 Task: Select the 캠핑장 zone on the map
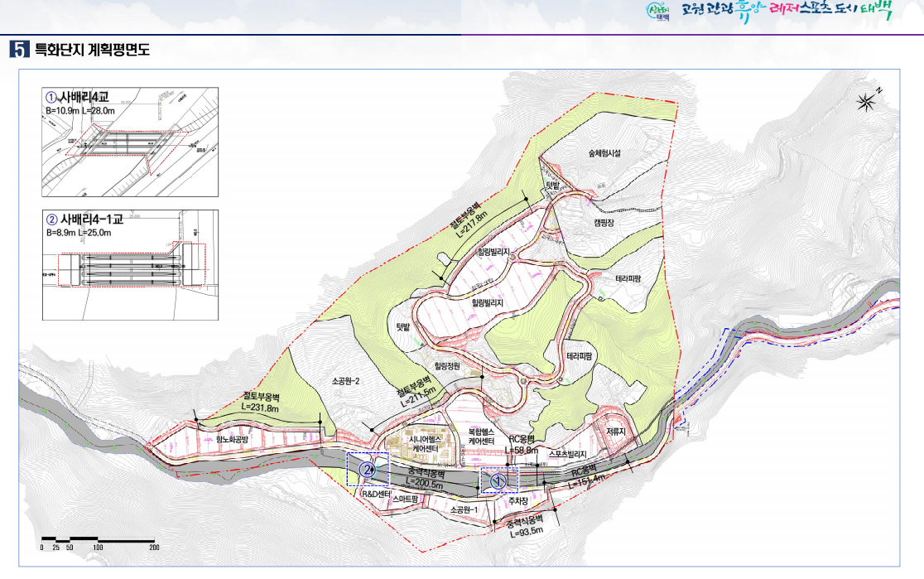(605, 222)
